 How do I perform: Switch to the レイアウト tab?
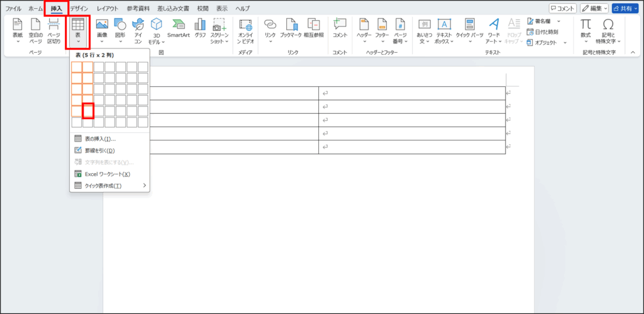pos(108,8)
